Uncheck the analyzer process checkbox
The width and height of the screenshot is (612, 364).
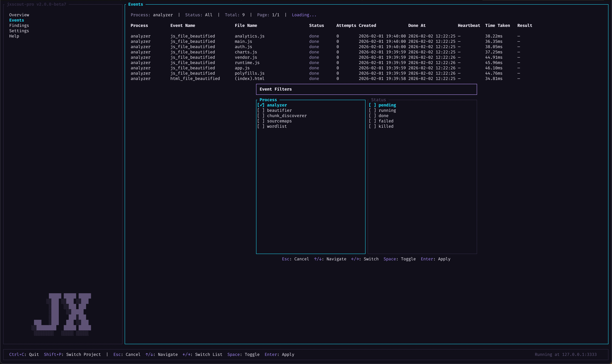click(261, 105)
